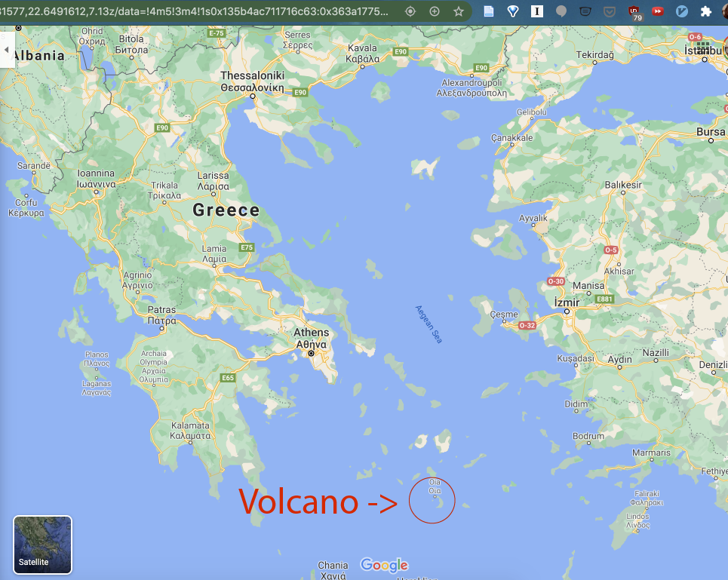Open the blue document extension icon
728x580 pixels.
(488, 11)
